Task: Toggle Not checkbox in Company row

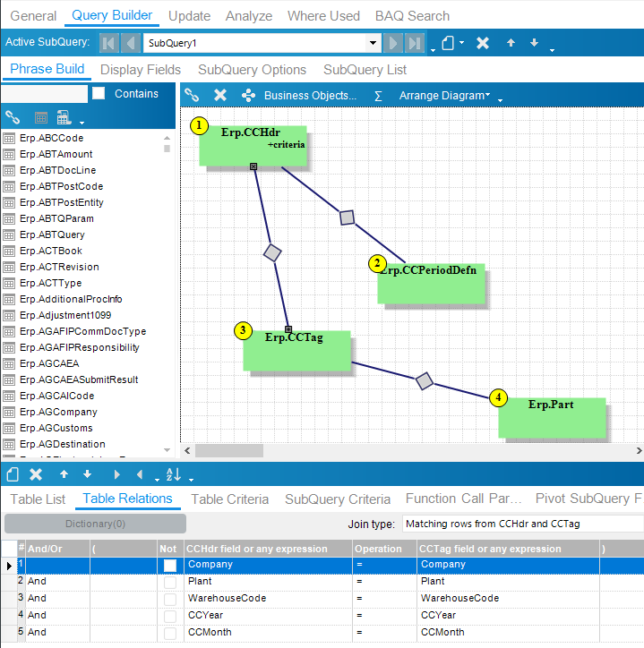Action: click(170, 566)
